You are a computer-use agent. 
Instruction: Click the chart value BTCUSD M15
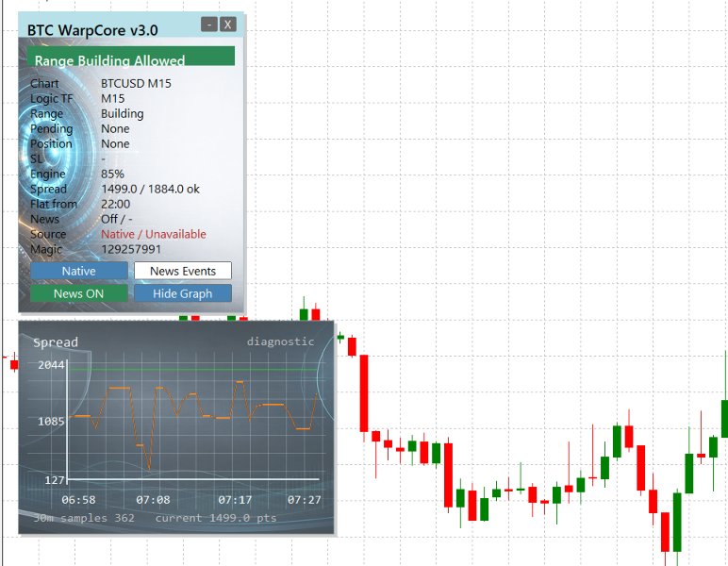point(136,84)
